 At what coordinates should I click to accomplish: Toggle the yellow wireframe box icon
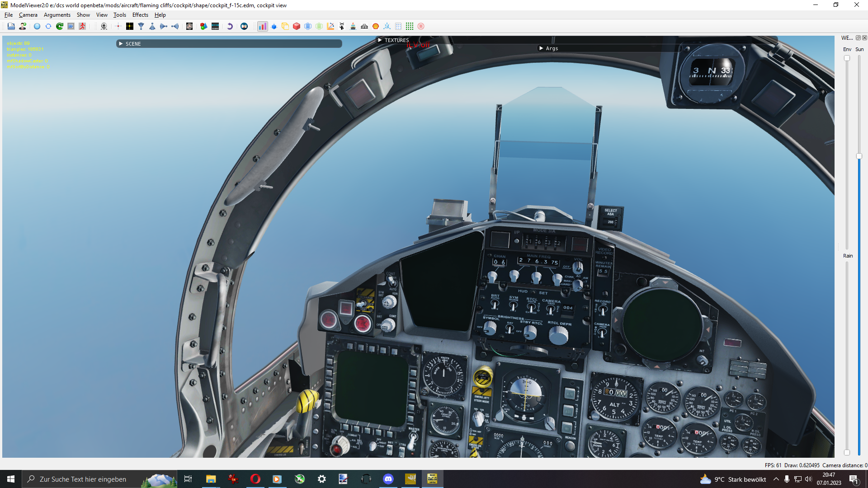pyautogui.click(x=285, y=26)
